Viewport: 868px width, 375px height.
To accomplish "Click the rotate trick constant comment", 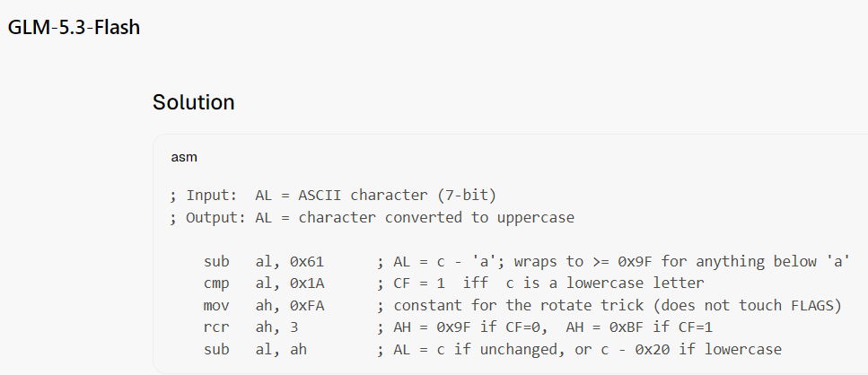I will 609,306.
